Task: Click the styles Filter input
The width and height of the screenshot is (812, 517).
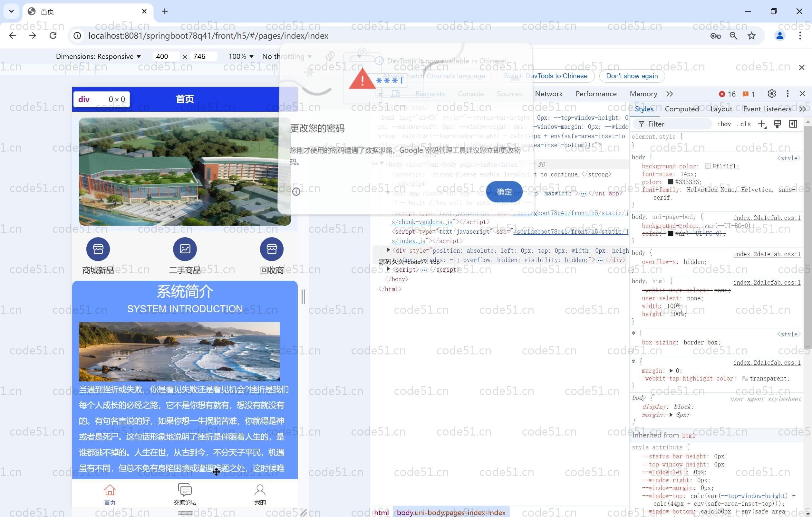Action: [673, 124]
